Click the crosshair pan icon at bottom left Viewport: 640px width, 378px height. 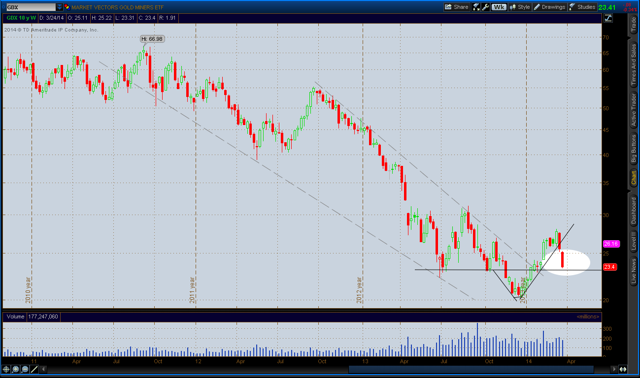pyautogui.click(x=6, y=369)
